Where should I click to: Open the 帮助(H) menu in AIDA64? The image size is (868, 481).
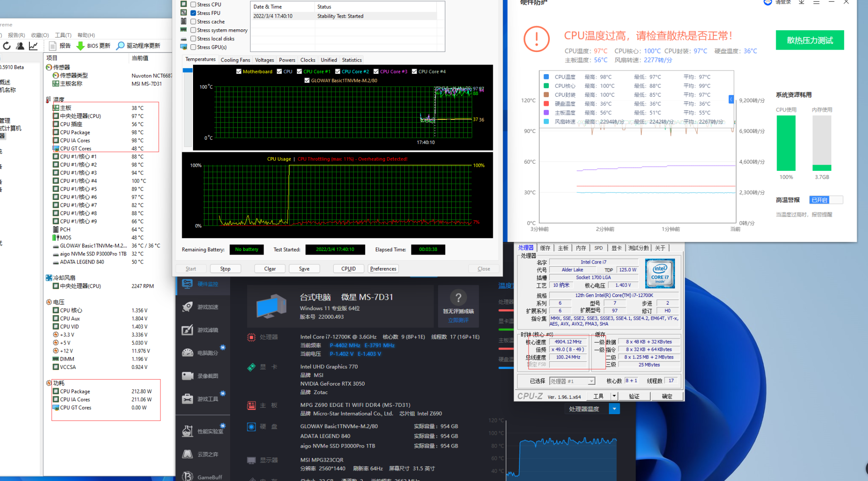tap(86, 35)
